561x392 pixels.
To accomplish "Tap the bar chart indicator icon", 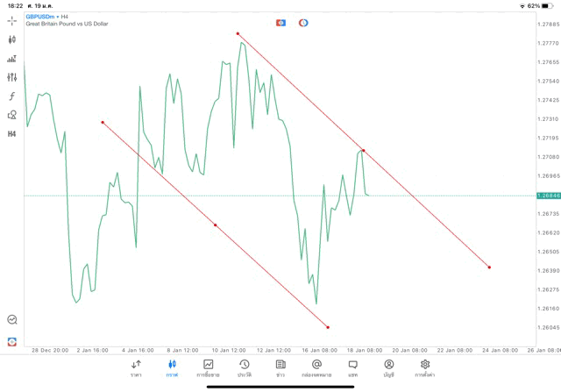I will (x=12, y=59).
